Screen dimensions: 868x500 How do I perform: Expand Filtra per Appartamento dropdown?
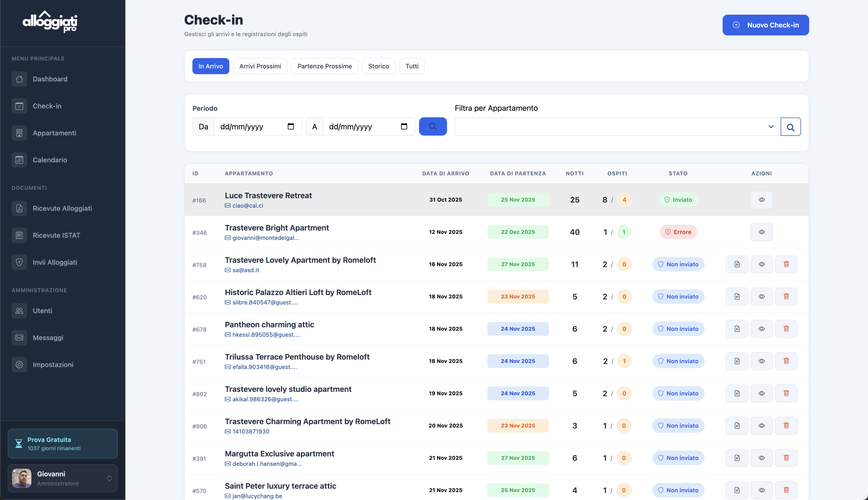tap(617, 127)
